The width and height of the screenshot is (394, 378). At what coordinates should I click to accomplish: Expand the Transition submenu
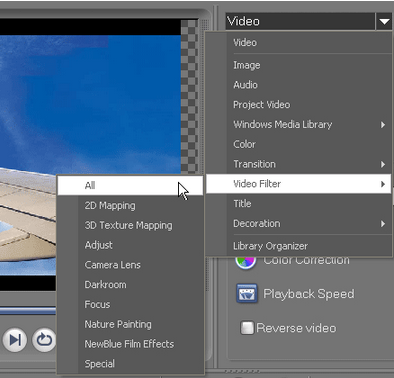tap(298, 164)
